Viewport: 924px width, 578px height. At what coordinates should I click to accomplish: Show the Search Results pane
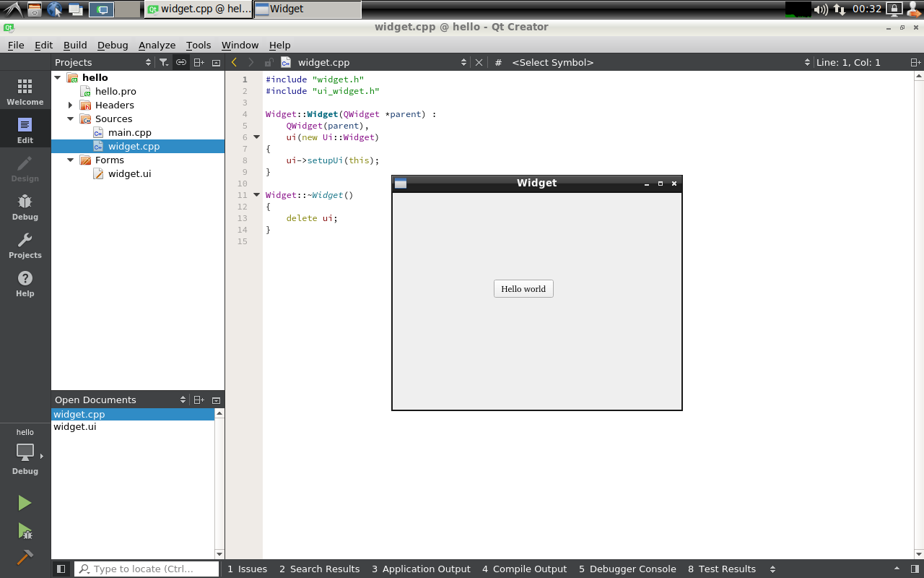click(319, 569)
